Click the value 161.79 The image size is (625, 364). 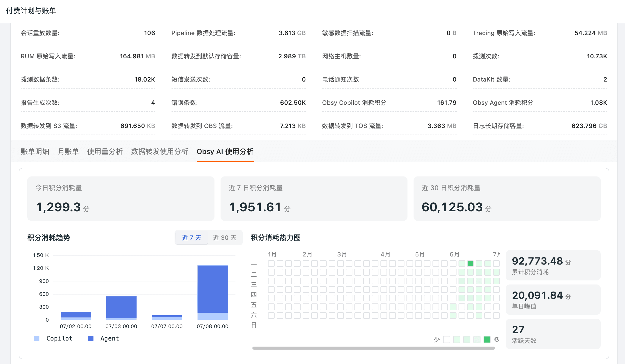tap(447, 103)
